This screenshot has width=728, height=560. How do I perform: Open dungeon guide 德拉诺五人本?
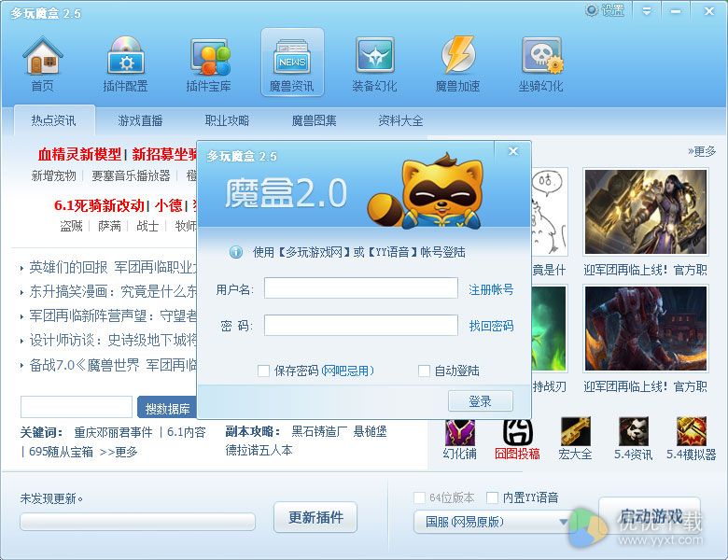point(259,450)
